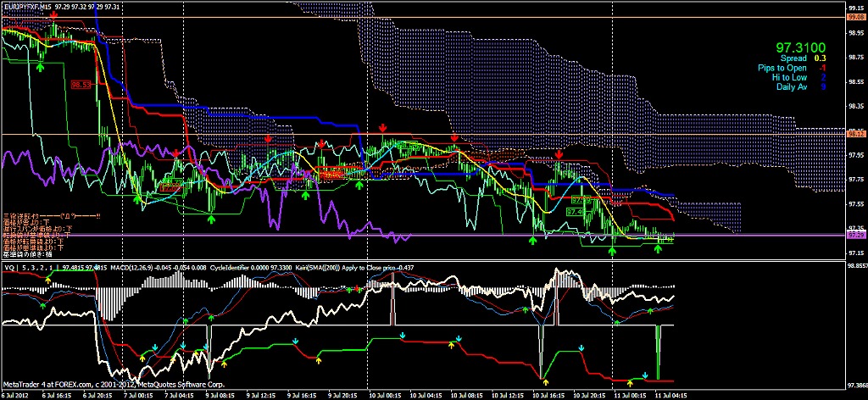
Task: Click the red sell arrow at chart's top-left
Action: 55,16
